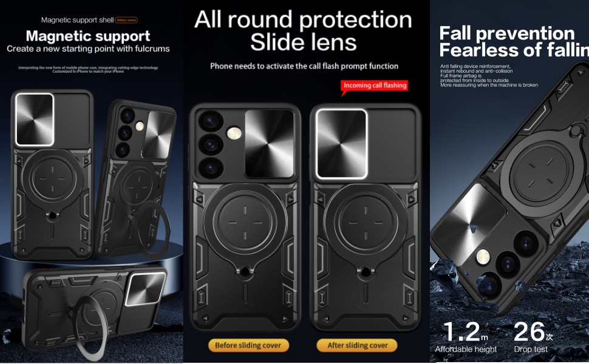The width and height of the screenshot is (589, 364).
Task: Click the 'Magnetic support' heading
Action: point(88,36)
